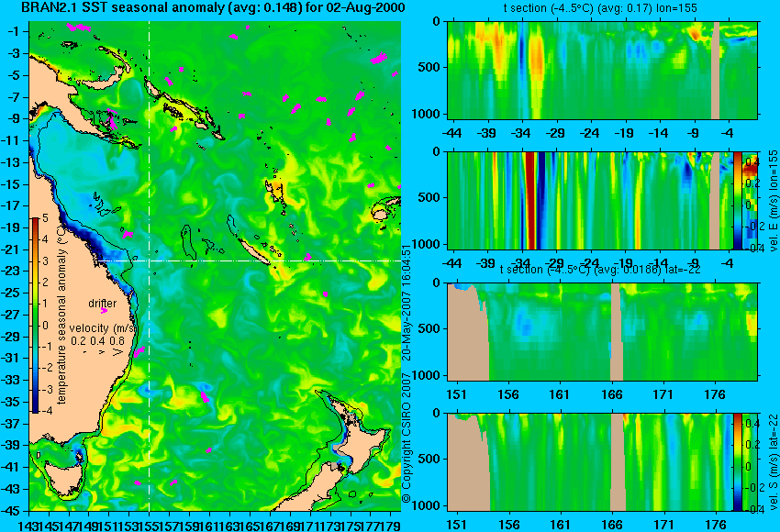780x532 pixels.
Task: Open the temperature section plot at lon=155
Action: click(x=602, y=70)
